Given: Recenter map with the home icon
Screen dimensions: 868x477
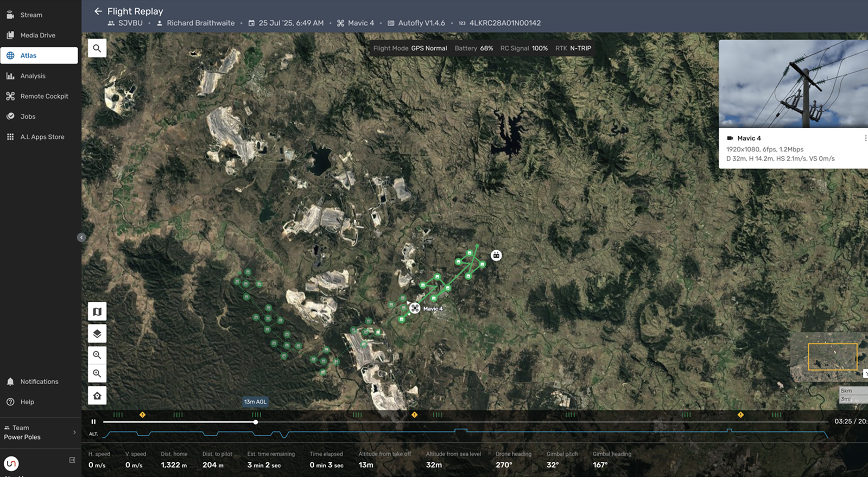Looking at the screenshot, I should coord(97,396).
